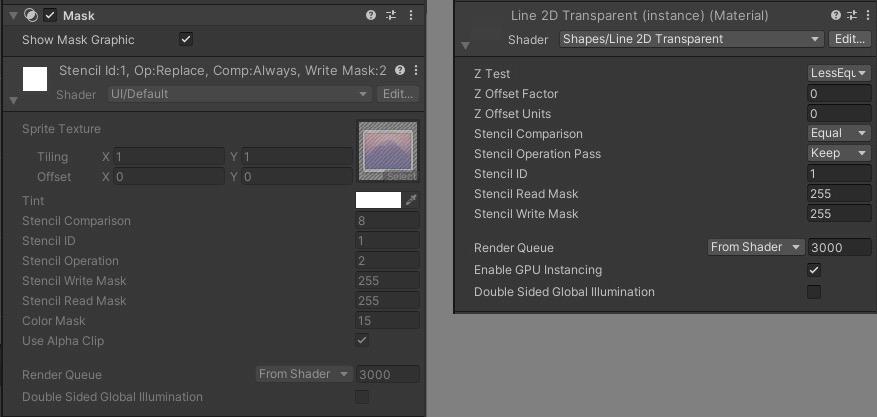Open help for Stencil material
The height and width of the screenshot is (417, 877).
click(x=399, y=70)
